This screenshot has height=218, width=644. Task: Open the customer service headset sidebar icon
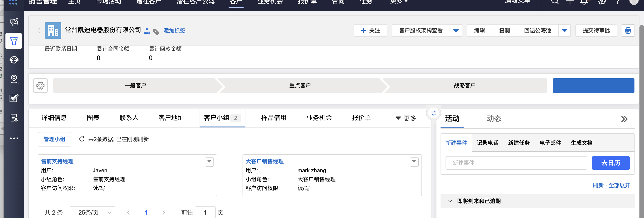[14, 60]
